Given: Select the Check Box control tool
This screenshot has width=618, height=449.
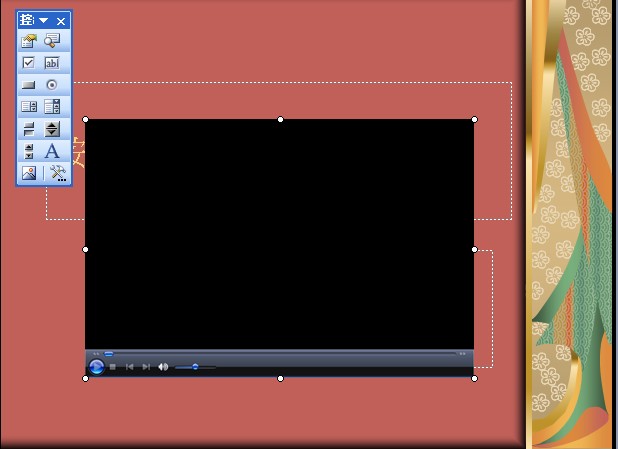Looking at the screenshot, I should 29,63.
